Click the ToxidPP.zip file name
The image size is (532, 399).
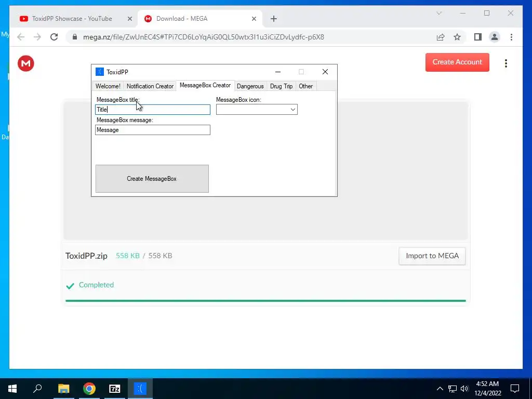86,256
